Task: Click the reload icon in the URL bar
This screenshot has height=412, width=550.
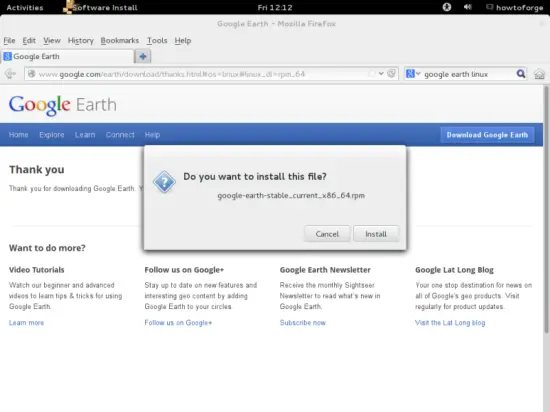Action: point(391,74)
